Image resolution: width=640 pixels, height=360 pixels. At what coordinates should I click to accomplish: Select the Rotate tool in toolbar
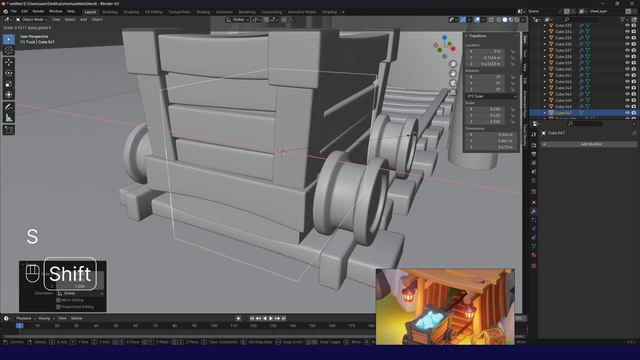click(x=9, y=73)
